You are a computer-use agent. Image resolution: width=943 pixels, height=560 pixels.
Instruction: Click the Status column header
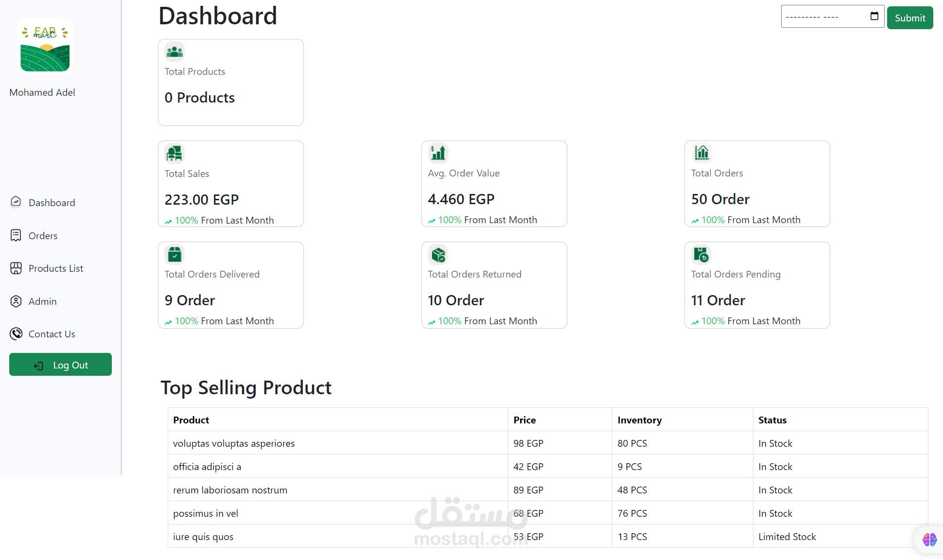pyautogui.click(x=772, y=420)
